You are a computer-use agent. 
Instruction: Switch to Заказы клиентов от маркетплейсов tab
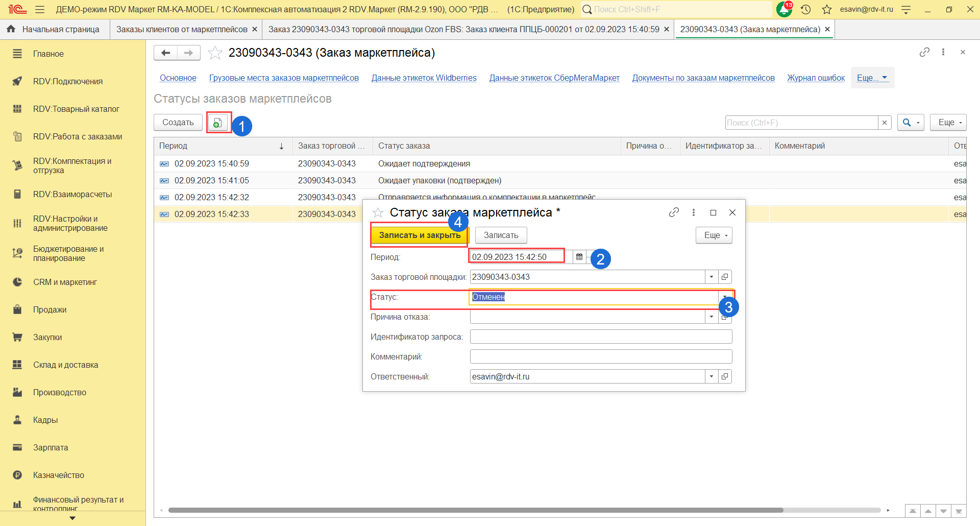click(x=182, y=29)
